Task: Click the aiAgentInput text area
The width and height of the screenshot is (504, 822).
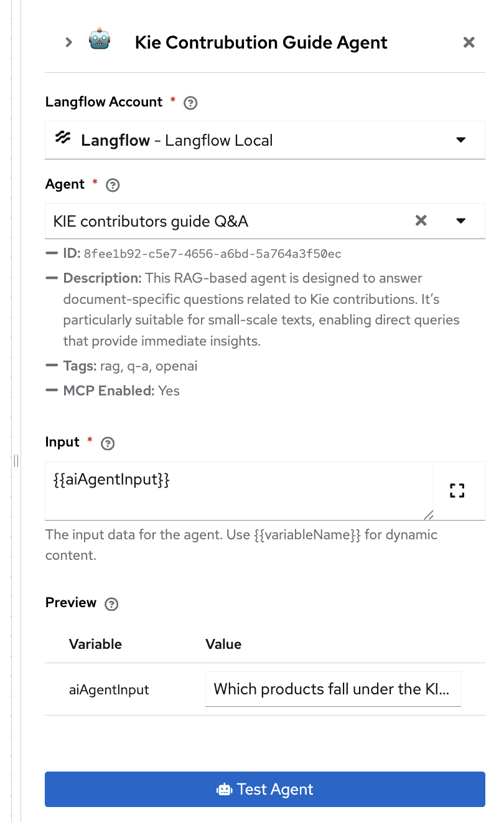Action: point(236,489)
